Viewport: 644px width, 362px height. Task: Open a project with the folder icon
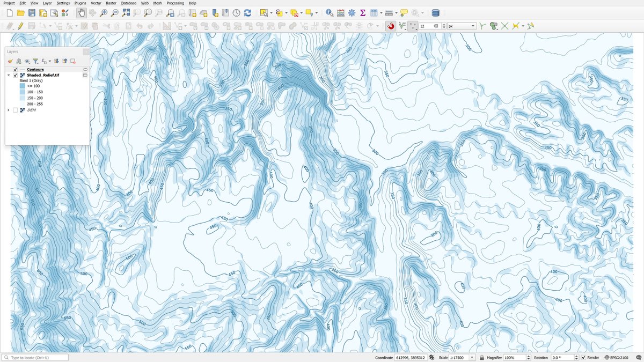[x=20, y=13]
